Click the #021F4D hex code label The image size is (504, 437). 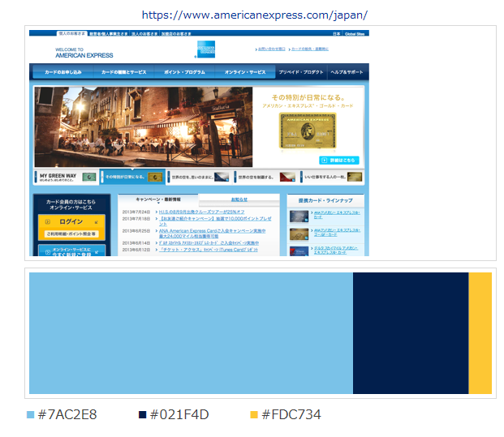coord(179,414)
